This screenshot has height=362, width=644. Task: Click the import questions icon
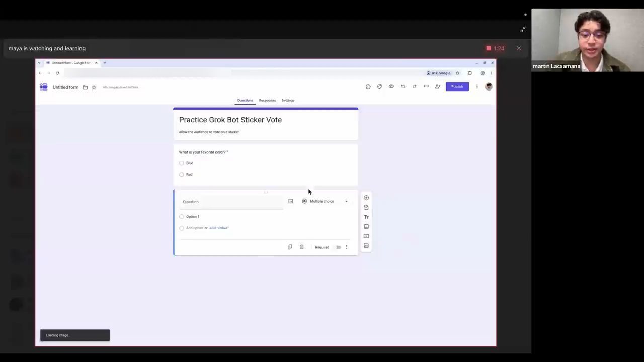click(x=366, y=207)
